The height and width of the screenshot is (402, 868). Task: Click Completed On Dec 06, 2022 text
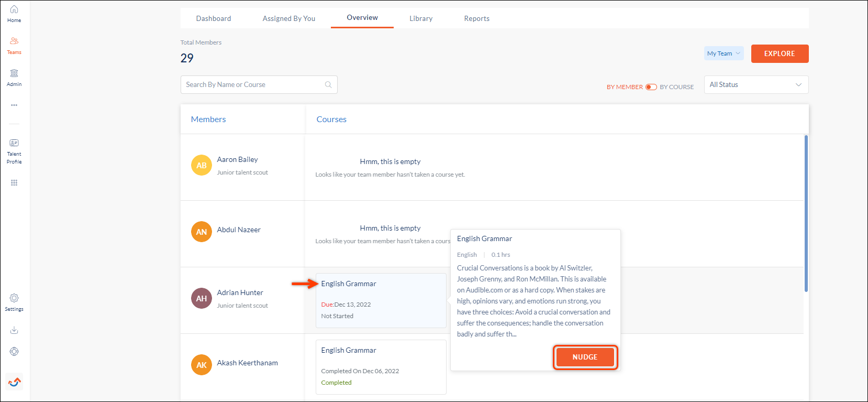click(360, 371)
